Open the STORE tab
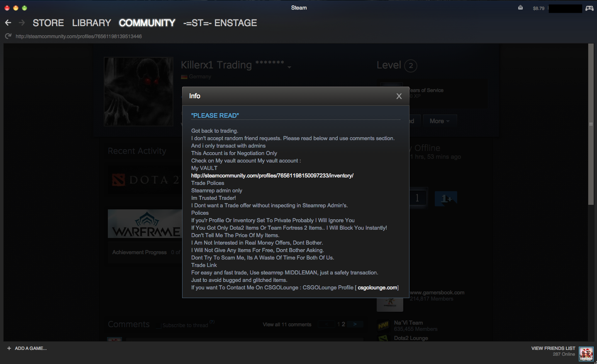597x364 pixels. 48,23
